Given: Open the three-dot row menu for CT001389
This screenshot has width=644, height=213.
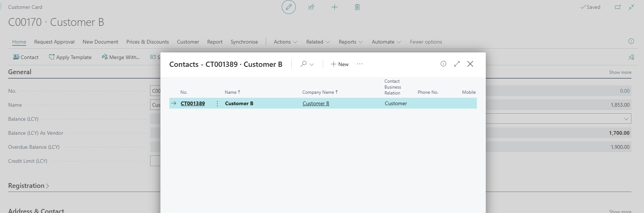Looking at the screenshot, I should pyautogui.click(x=217, y=104).
